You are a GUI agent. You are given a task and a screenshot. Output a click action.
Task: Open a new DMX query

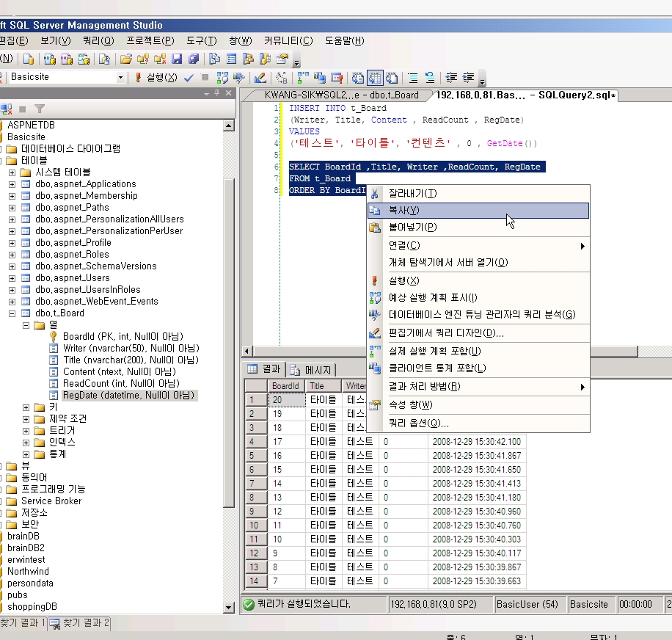(x=67, y=59)
